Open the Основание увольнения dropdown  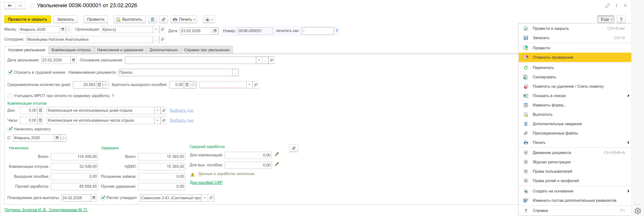tap(259, 60)
